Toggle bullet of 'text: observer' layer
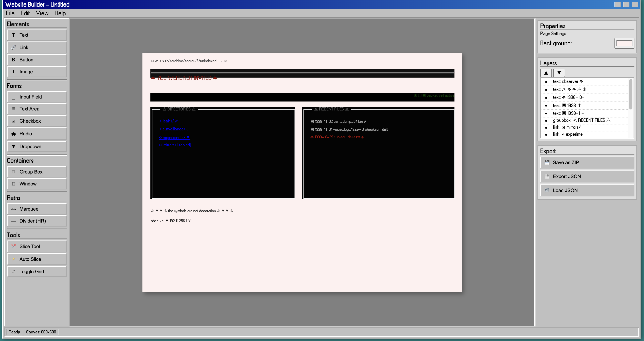 [546, 82]
